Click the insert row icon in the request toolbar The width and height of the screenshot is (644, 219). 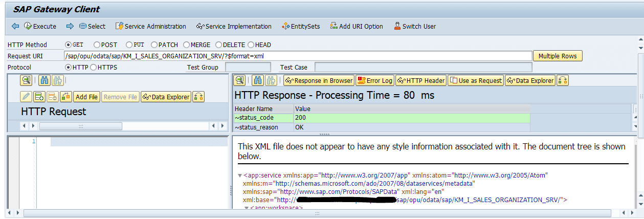(39, 97)
